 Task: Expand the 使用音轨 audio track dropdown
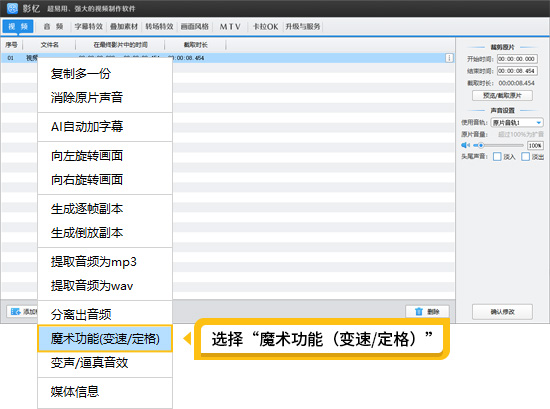(x=517, y=122)
